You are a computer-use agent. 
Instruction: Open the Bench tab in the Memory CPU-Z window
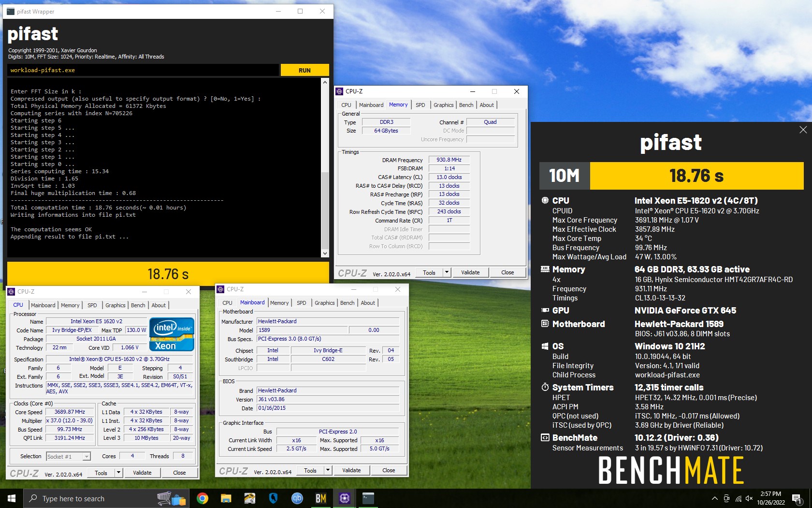coord(466,105)
